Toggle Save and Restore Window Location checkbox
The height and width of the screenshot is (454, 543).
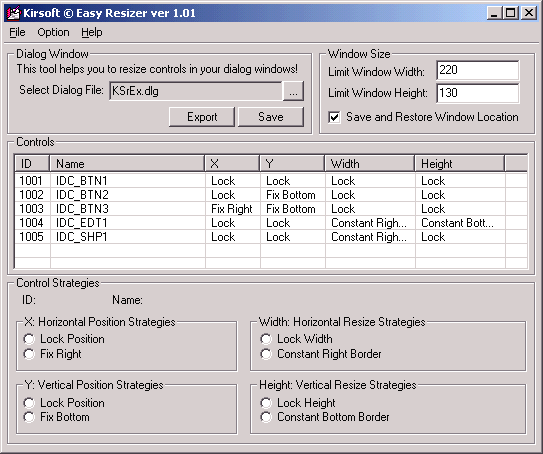(334, 117)
